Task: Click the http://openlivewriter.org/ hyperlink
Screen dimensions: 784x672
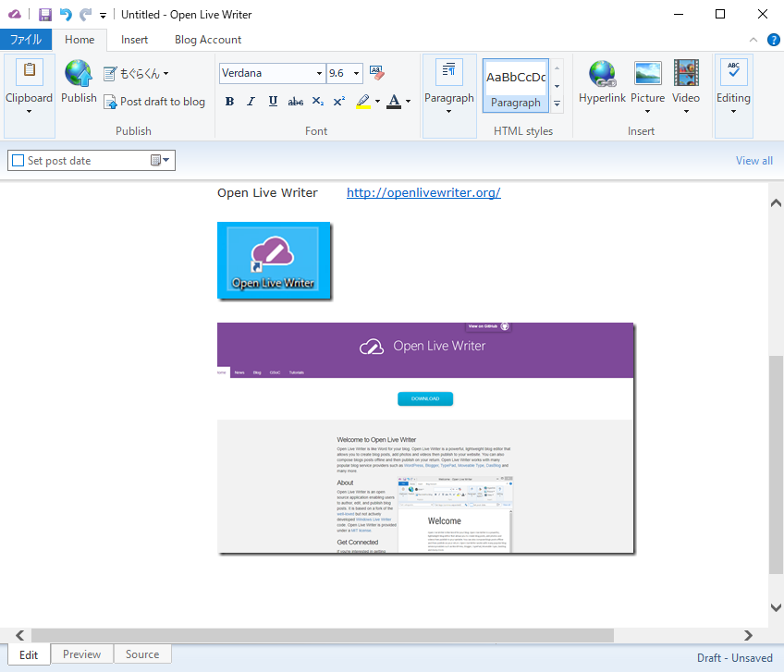Action: coord(423,192)
